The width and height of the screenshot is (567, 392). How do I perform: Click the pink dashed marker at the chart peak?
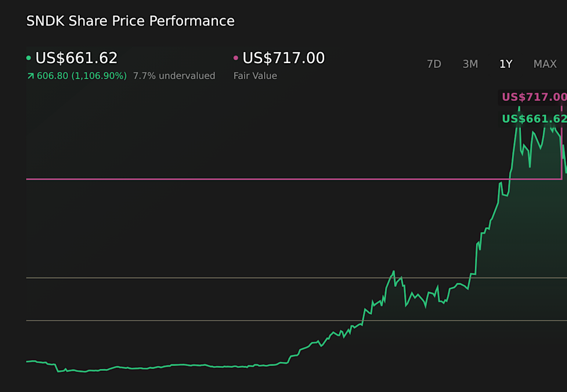pos(562,107)
